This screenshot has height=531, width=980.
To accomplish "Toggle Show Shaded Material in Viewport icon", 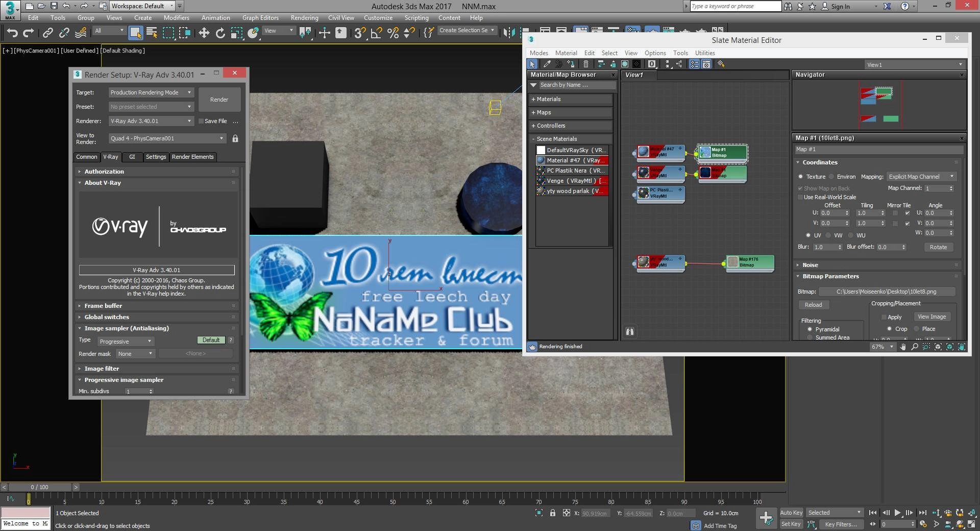I will pos(625,64).
